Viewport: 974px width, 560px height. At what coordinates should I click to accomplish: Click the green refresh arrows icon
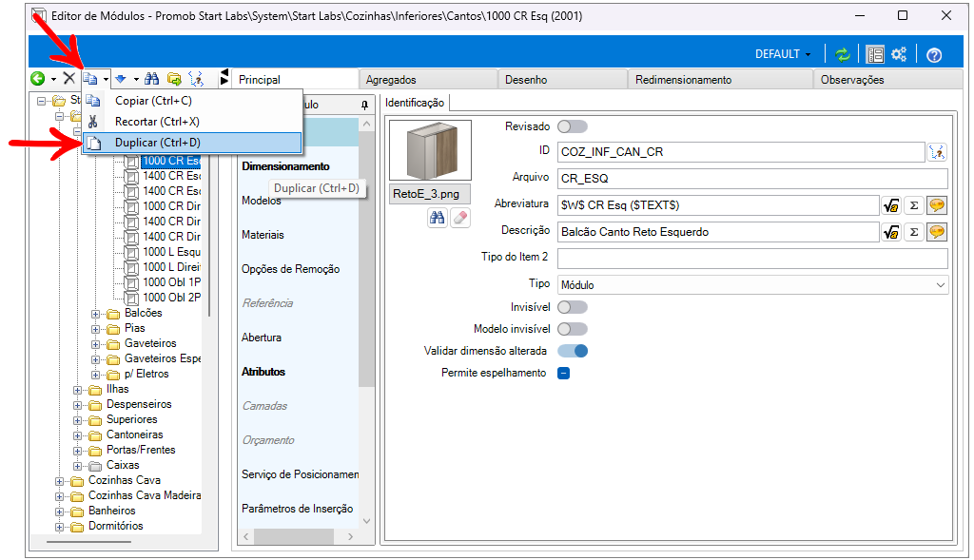tap(843, 54)
